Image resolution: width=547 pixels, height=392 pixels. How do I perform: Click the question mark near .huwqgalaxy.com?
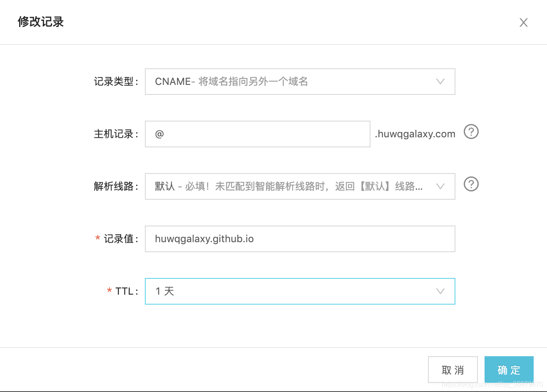471,131
